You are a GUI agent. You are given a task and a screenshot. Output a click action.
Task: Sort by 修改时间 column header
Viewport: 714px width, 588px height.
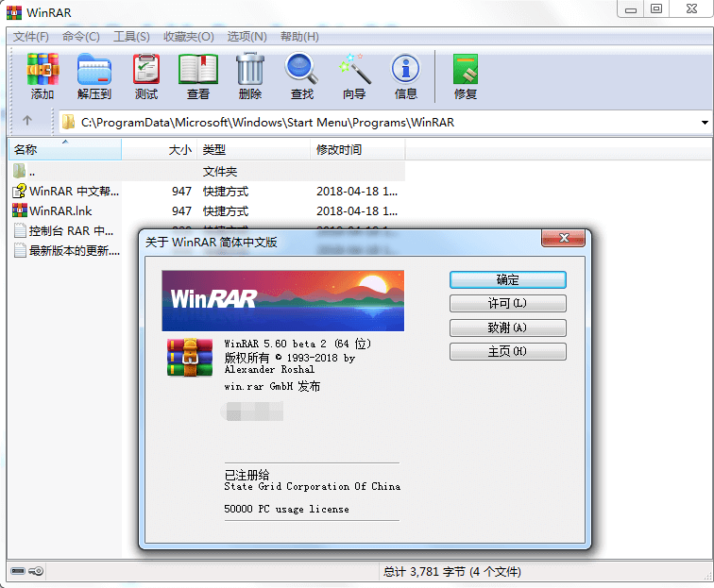pyautogui.click(x=357, y=149)
